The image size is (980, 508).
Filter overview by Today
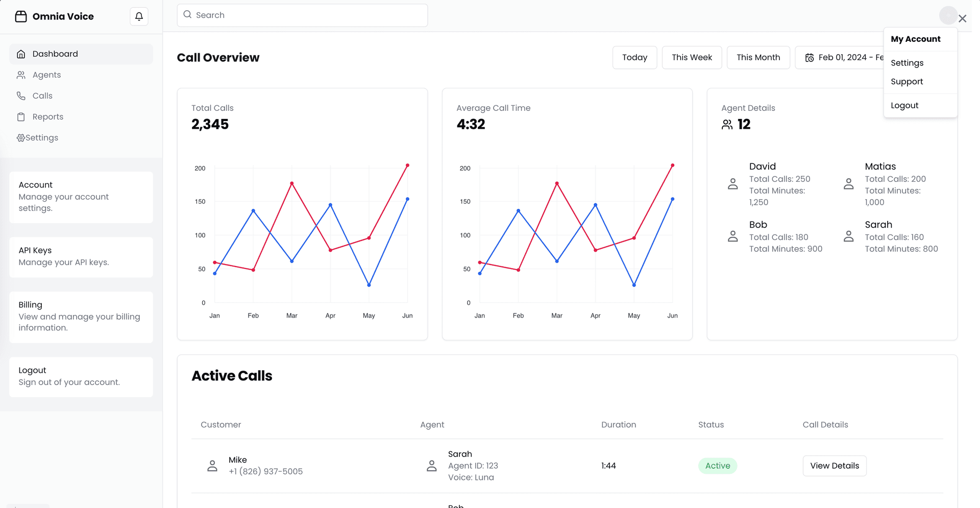coord(634,58)
